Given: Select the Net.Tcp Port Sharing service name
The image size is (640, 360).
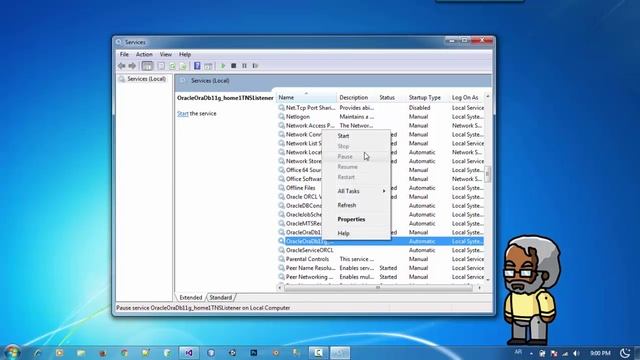Looking at the screenshot, I should 311,108.
